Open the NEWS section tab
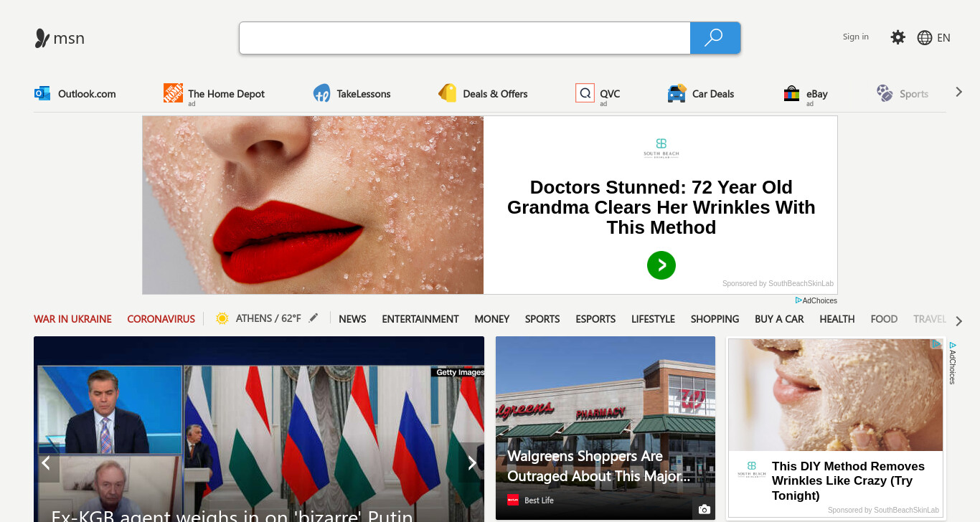The image size is (980, 522). click(x=352, y=319)
